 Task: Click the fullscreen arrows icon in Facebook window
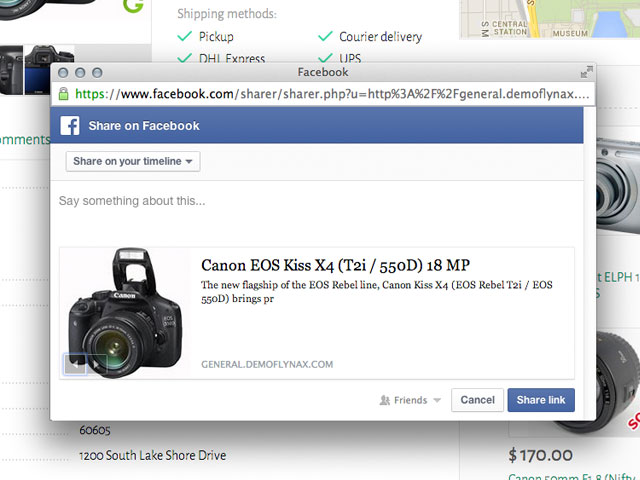(587, 72)
